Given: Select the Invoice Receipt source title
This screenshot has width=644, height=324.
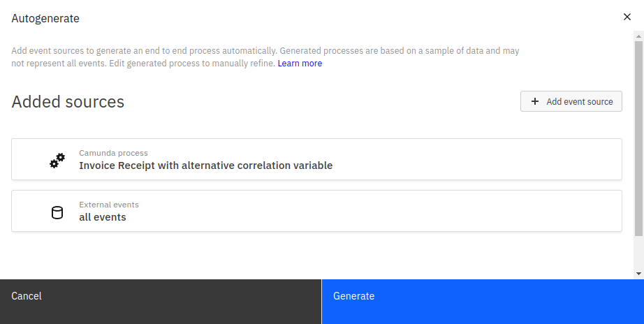Looking at the screenshot, I should coord(205,166).
